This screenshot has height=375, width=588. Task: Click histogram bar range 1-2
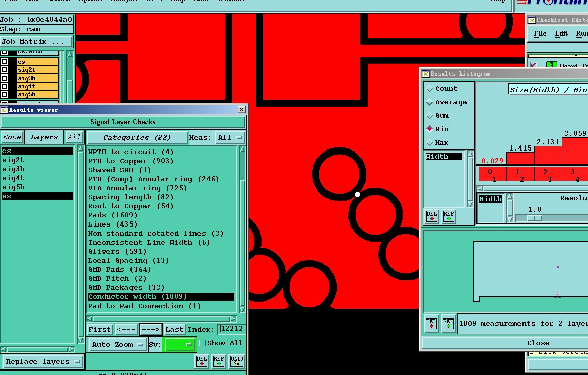click(x=520, y=175)
